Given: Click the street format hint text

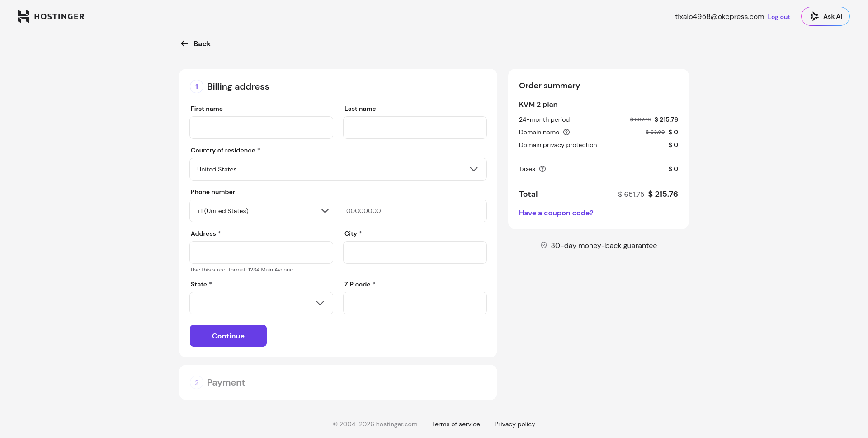Looking at the screenshot, I should click(x=242, y=270).
